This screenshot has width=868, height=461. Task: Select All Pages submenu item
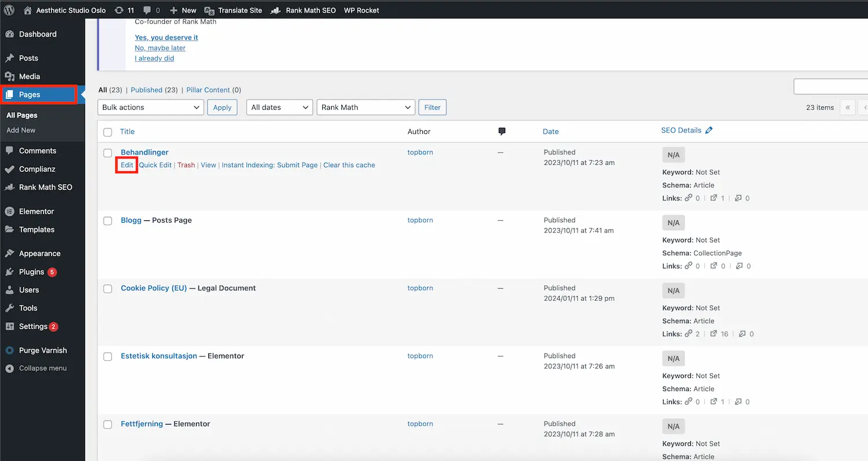point(22,115)
